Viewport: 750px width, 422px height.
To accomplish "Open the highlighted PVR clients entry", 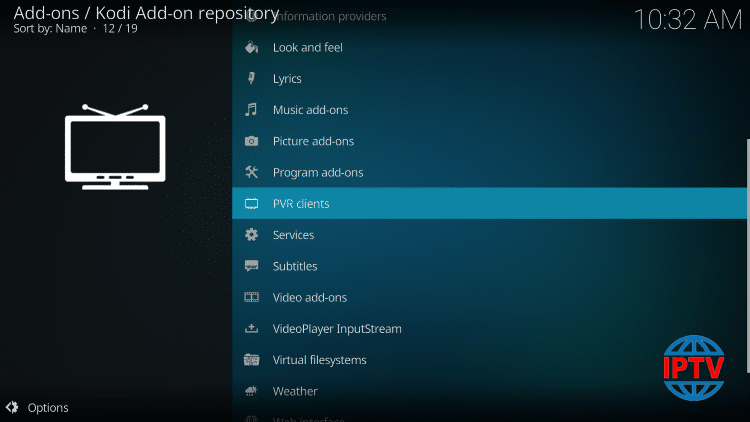I will (x=489, y=204).
